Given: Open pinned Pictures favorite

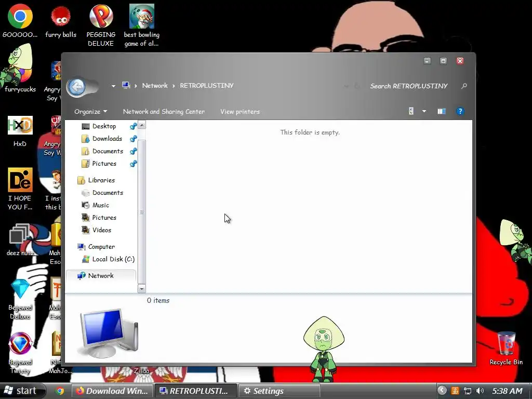Looking at the screenshot, I should click(104, 164).
